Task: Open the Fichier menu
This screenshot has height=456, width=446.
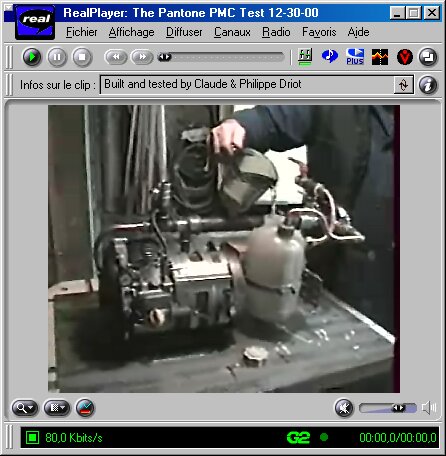Action: pyautogui.click(x=82, y=32)
